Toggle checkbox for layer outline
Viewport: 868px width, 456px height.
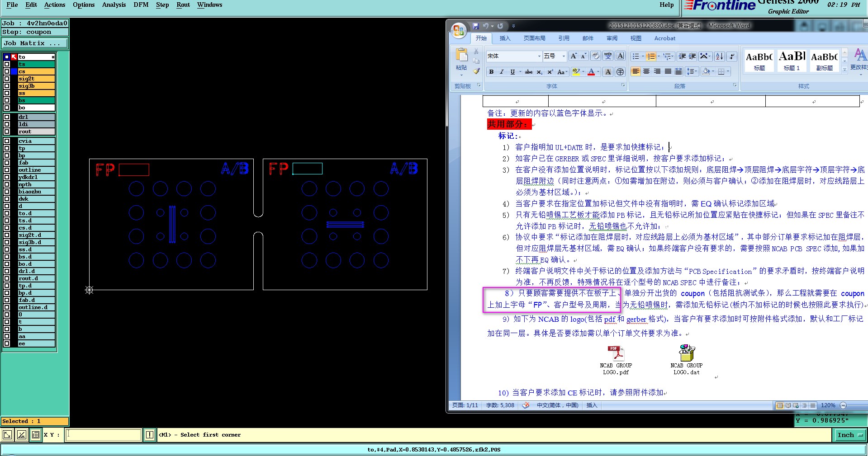(x=7, y=170)
